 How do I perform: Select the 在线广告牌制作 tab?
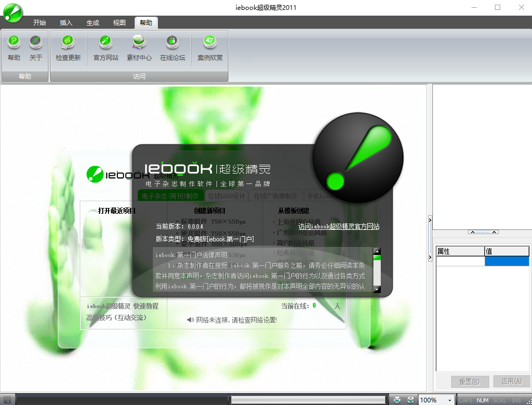pyautogui.click(x=275, y=195)
